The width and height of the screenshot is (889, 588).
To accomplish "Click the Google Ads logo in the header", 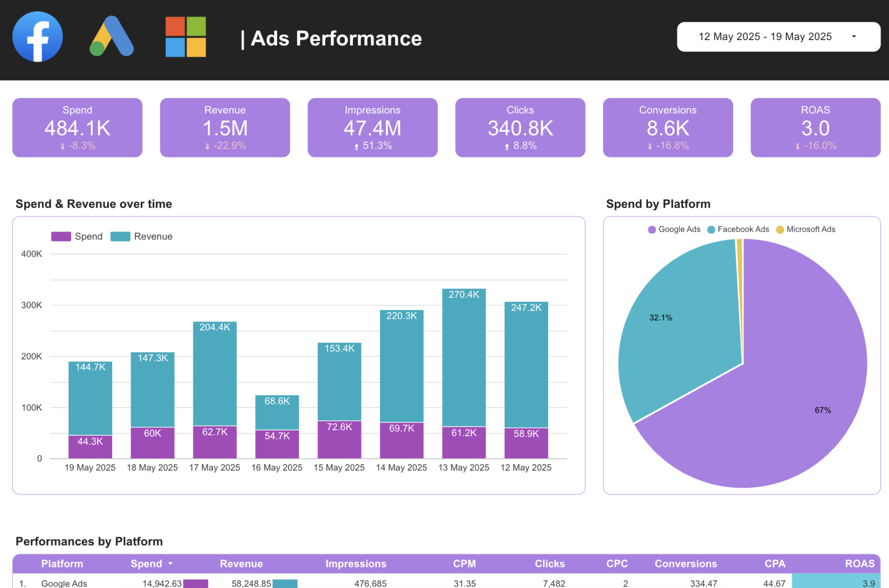I will 112,36.
